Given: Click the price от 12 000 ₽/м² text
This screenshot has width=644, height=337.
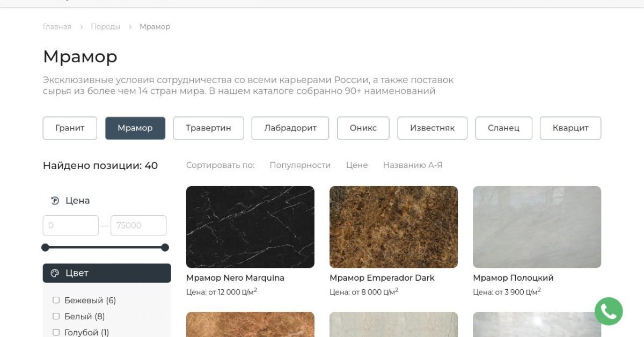Looking at the screenshot, I should [222, 292].
